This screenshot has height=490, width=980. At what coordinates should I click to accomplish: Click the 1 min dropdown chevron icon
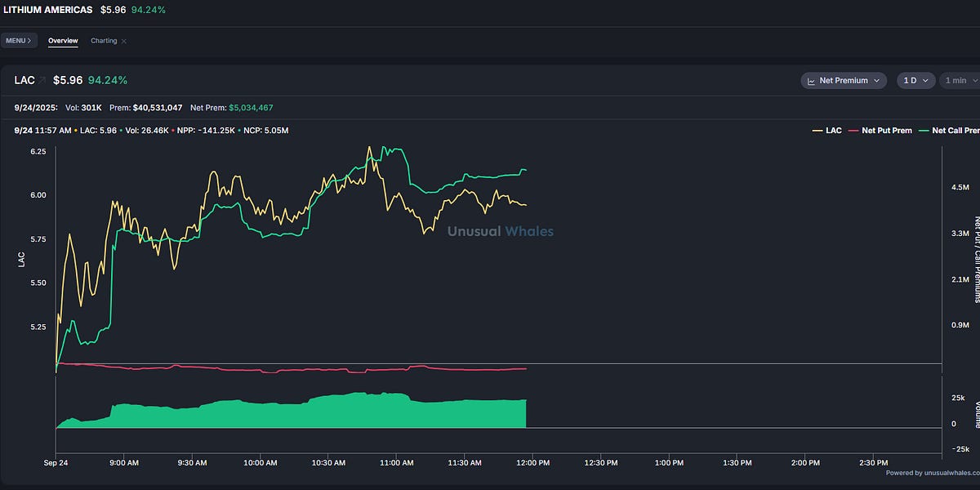975,80
